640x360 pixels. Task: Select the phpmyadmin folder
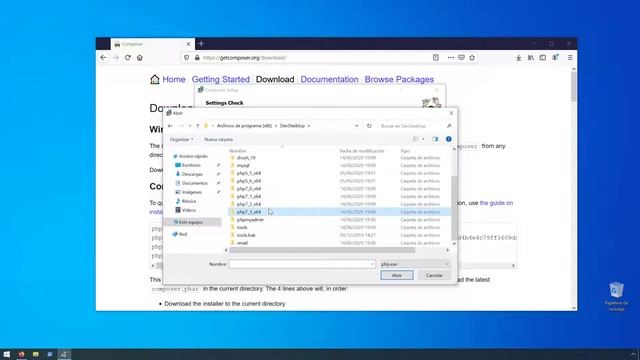click(x=250, y=220)
